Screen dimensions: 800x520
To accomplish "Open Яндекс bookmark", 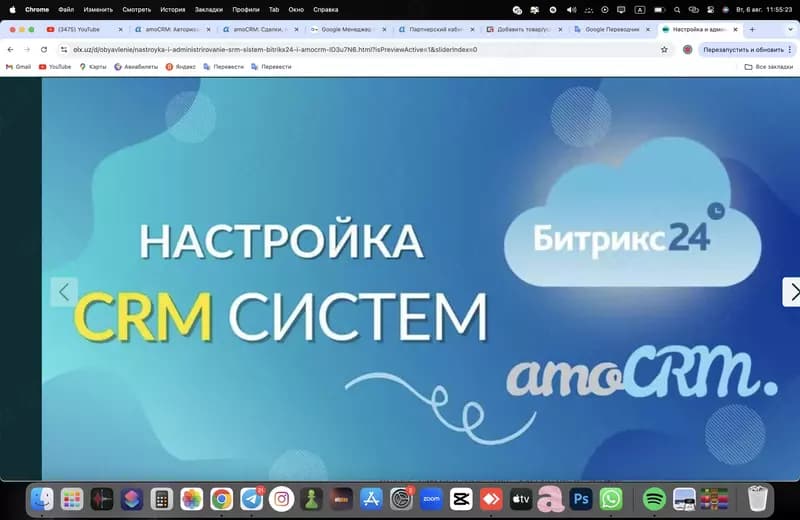I will (x=181, y=67).
